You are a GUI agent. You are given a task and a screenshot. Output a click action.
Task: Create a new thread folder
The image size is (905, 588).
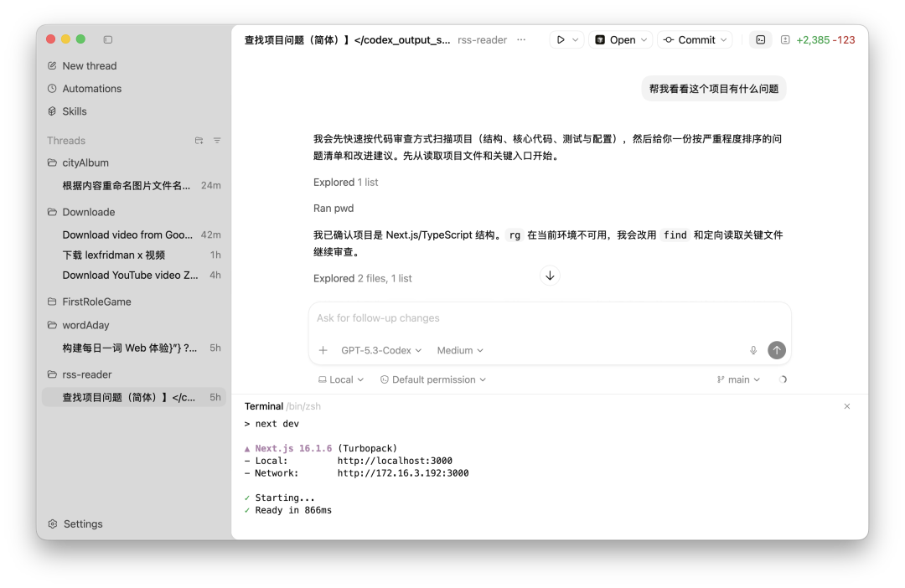tap(199, 141)
